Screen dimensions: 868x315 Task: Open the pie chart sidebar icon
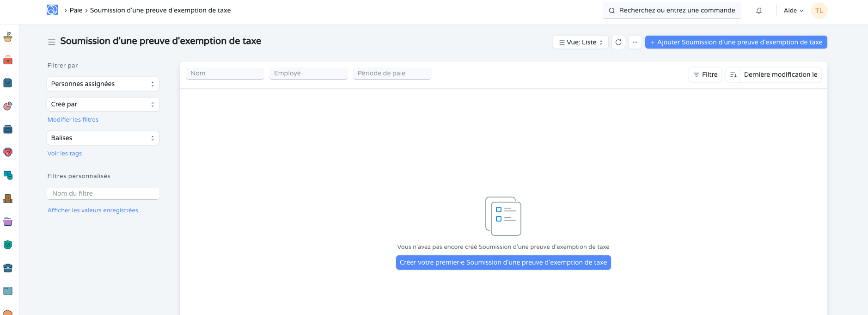pyautogui.click(x=8, y=106)
